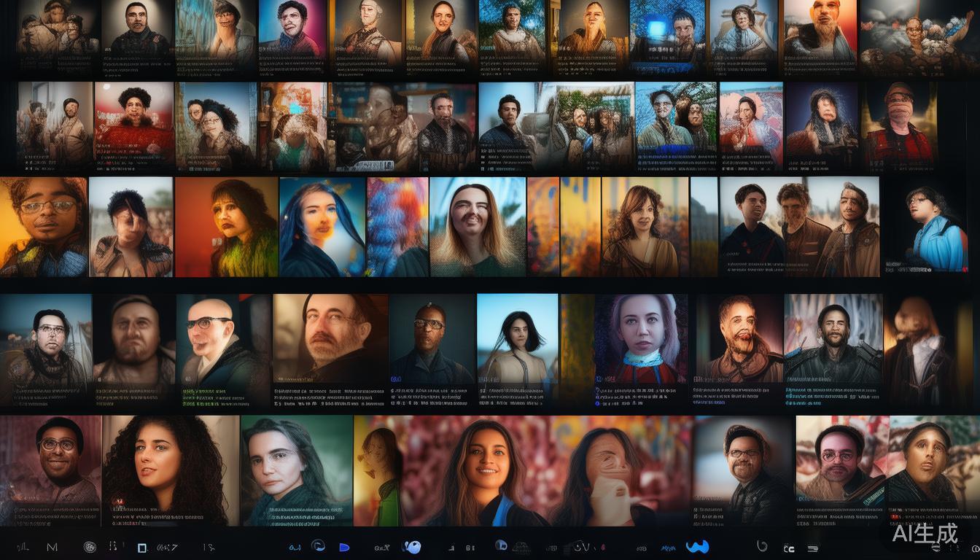The height and width of the screenshot is (560, 980).
Task: Select the group photo of three men
Action: pyautogui.click(x=799, y=227)
